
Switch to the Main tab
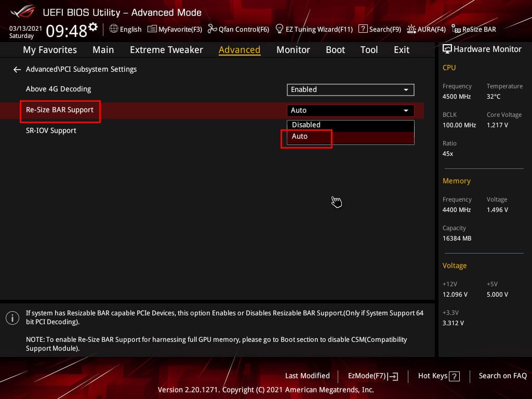click(x=103, y=50)
